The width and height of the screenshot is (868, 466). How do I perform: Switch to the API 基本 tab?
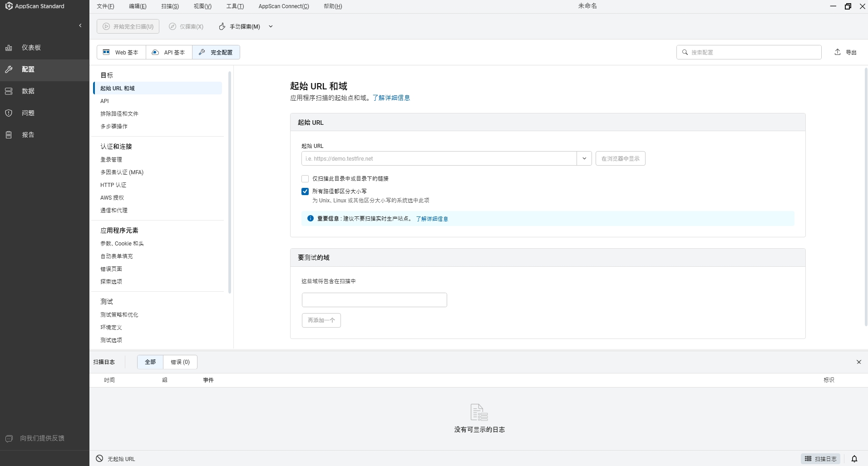pyautogui.click(x=169, y=52)
